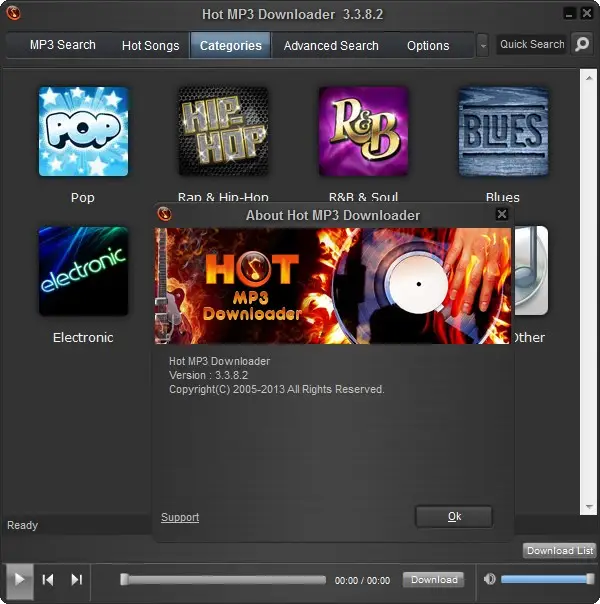Open the Hip-Hop category icon

pyautogui.click(x=223, y=131)
